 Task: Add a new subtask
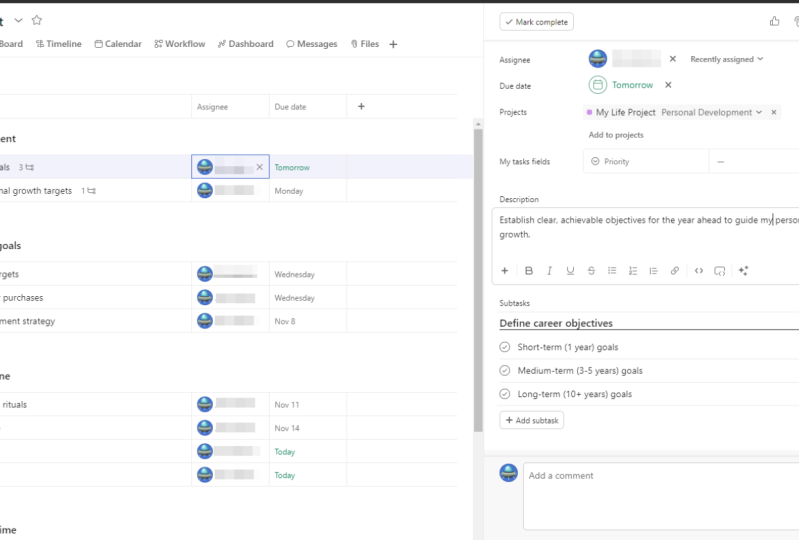531,420
